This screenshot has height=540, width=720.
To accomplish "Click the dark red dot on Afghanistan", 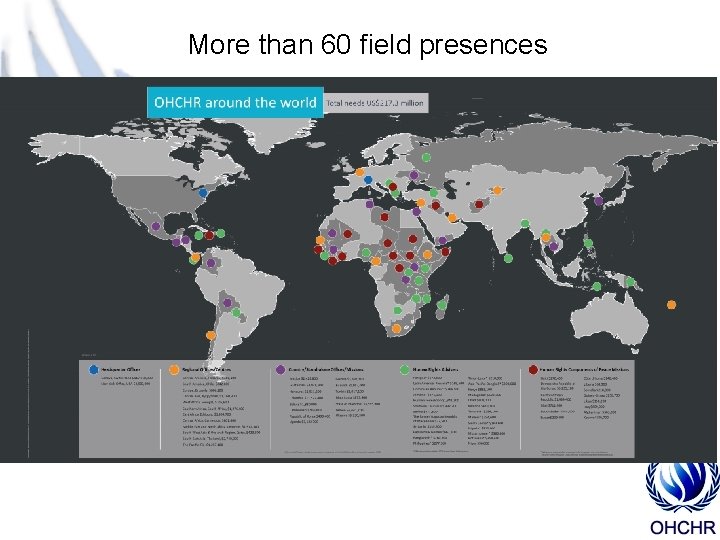I will tap(479, 204).
